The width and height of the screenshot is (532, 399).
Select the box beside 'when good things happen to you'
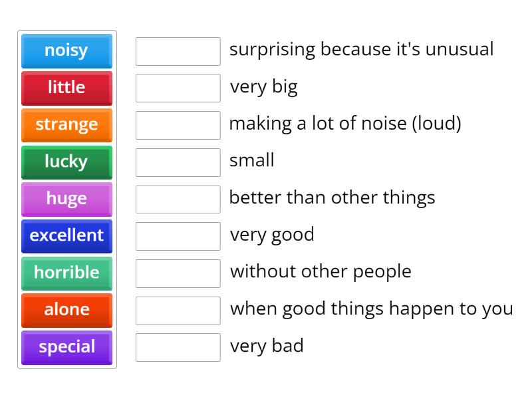[x=178, y=310]
